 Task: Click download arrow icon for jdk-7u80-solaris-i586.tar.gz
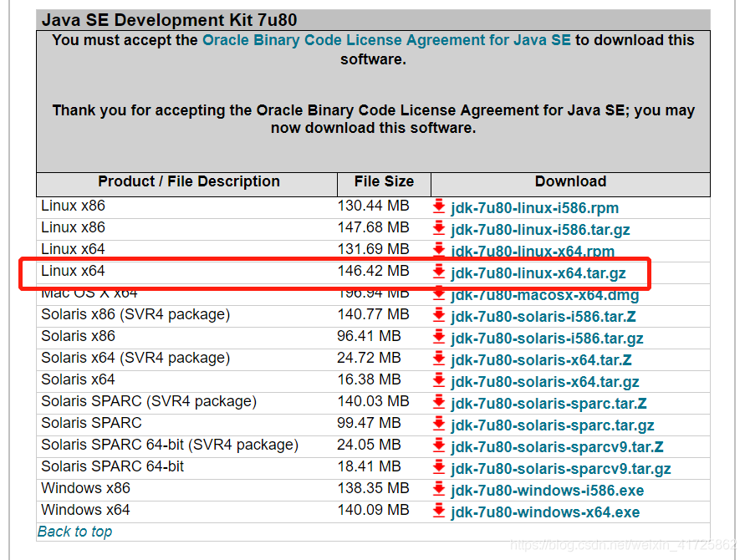click(x=438, y=337)
